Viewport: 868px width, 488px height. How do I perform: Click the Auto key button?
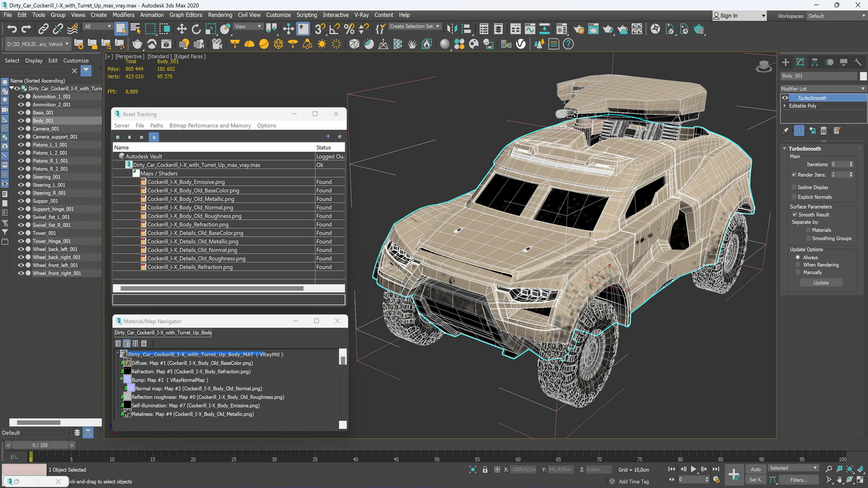click(x=755, y=469)
